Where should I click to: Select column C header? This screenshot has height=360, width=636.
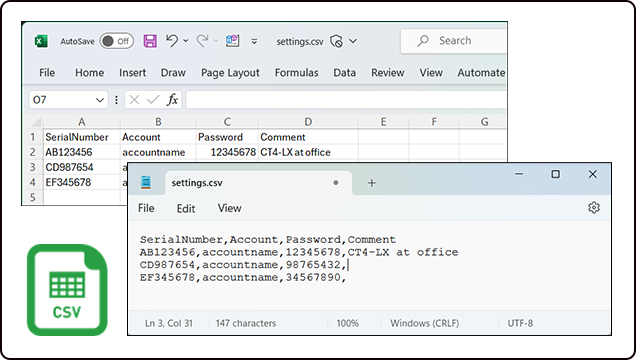pyautogui.click(x=227, y=122)
